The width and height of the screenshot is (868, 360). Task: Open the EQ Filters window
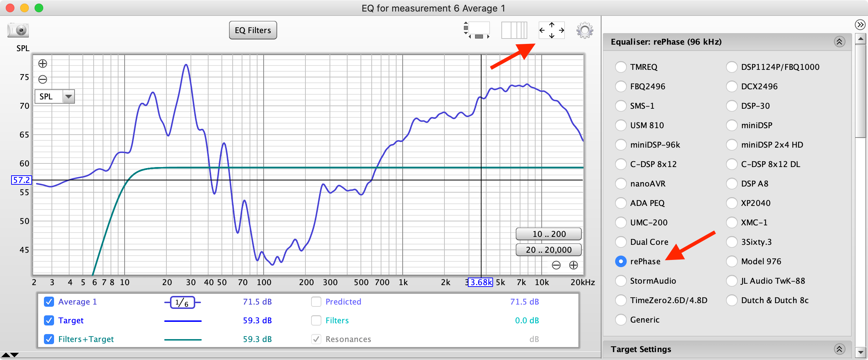tap(253, 30)
